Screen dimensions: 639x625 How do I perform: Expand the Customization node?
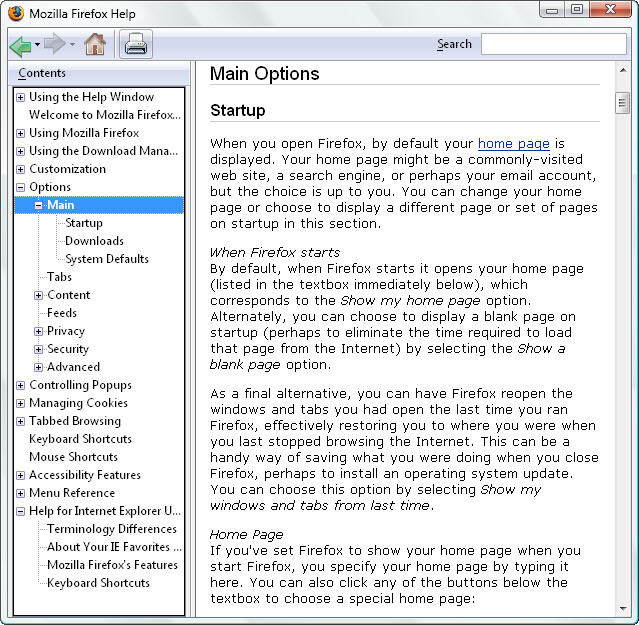tap(20, 169)
